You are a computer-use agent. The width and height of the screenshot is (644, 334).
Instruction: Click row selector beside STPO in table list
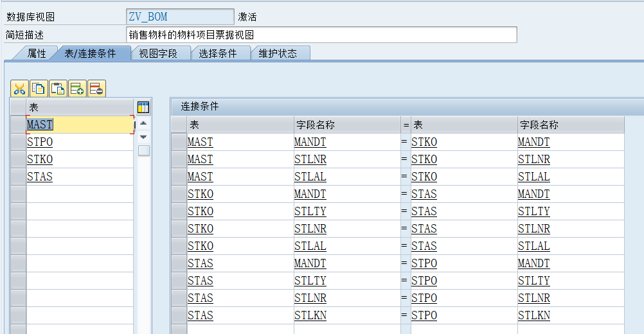[x=18, y=142]
